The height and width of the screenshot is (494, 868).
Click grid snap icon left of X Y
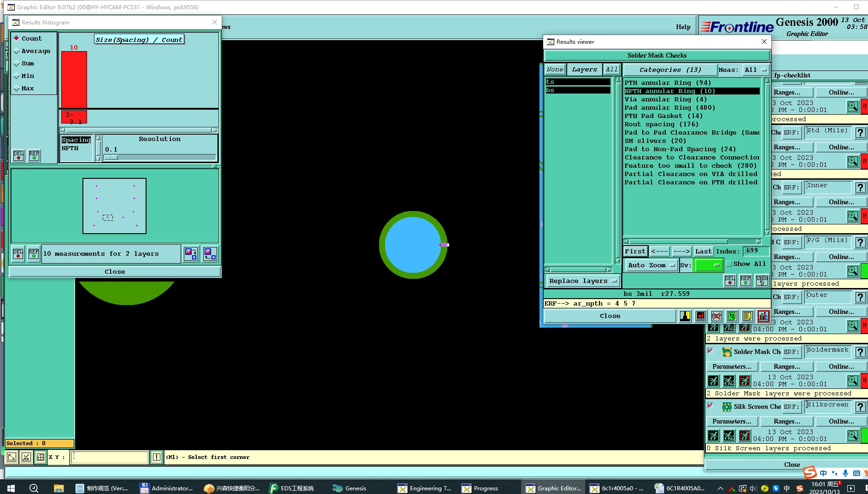point(41,457)
